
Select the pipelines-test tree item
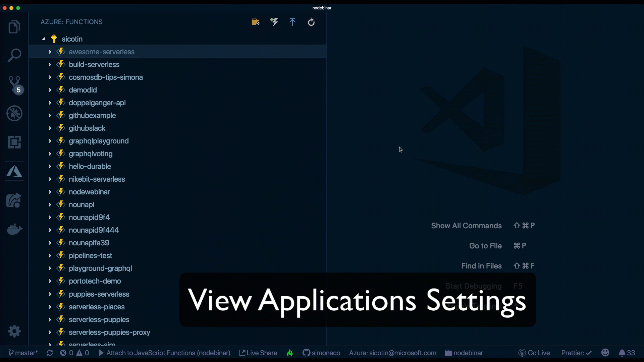point(90,255)
